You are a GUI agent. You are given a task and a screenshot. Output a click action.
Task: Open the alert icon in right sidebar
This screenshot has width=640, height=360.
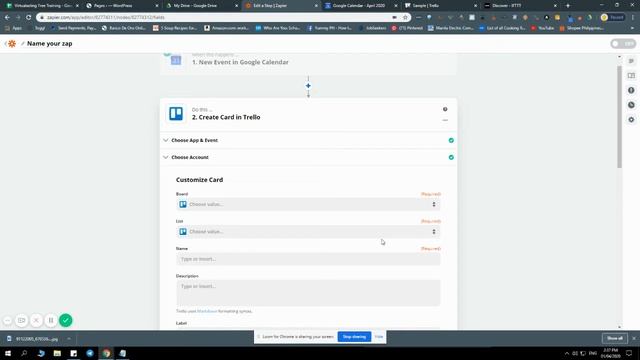631,90
